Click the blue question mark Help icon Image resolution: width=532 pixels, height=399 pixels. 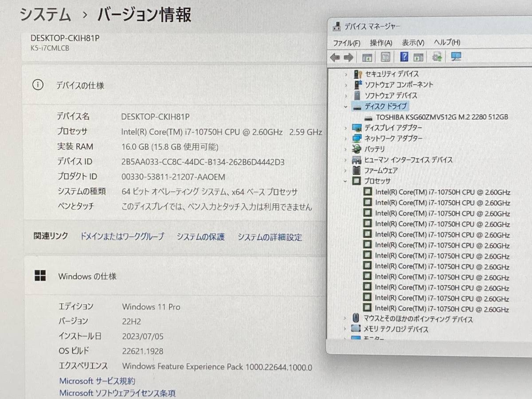click(404, 57)
